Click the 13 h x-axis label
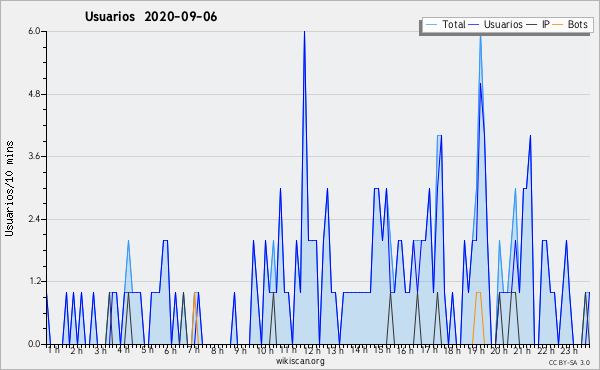600x370 pixels. [x=335, y=351]
